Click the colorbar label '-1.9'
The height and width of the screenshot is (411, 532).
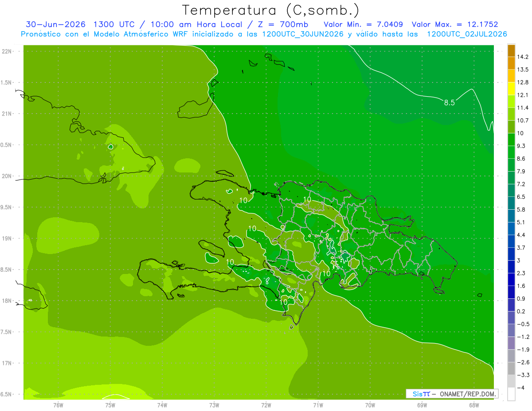[523, 349]
